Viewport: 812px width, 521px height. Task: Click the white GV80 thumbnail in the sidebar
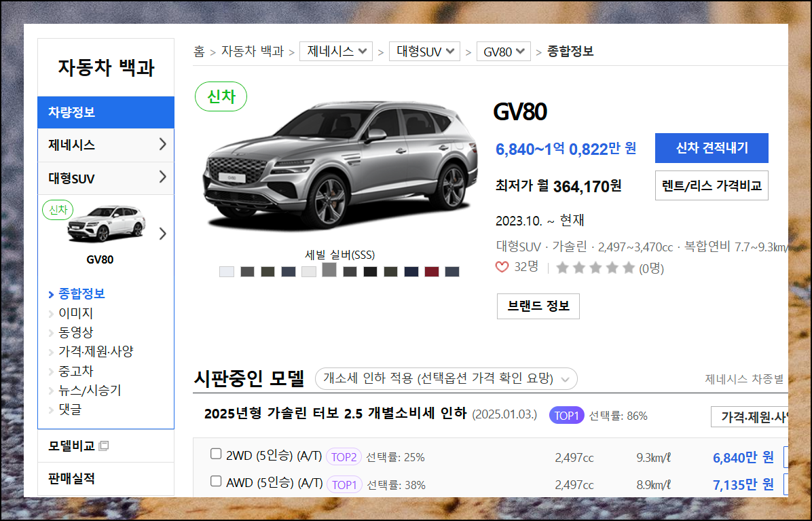coord(106,223)
